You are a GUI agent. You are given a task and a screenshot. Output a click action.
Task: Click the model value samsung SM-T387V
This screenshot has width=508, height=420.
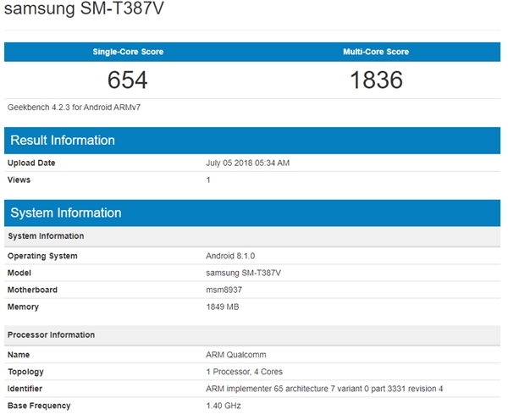pos(244,273)
